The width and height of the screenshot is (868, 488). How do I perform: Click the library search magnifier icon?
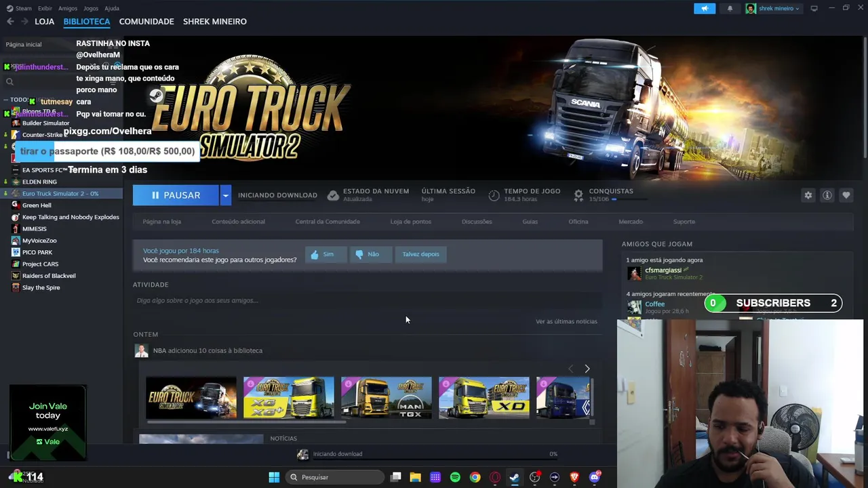coord(9,81)
